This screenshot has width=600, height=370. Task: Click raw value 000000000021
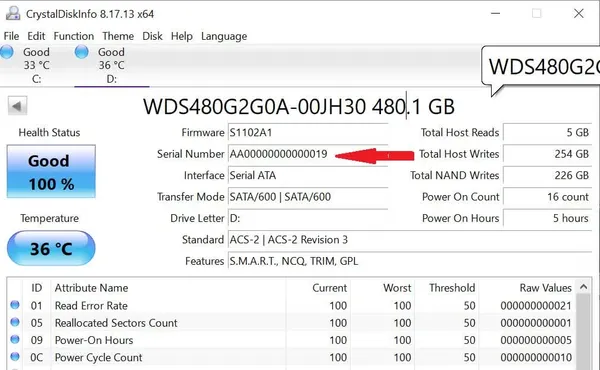coord(536,305)
